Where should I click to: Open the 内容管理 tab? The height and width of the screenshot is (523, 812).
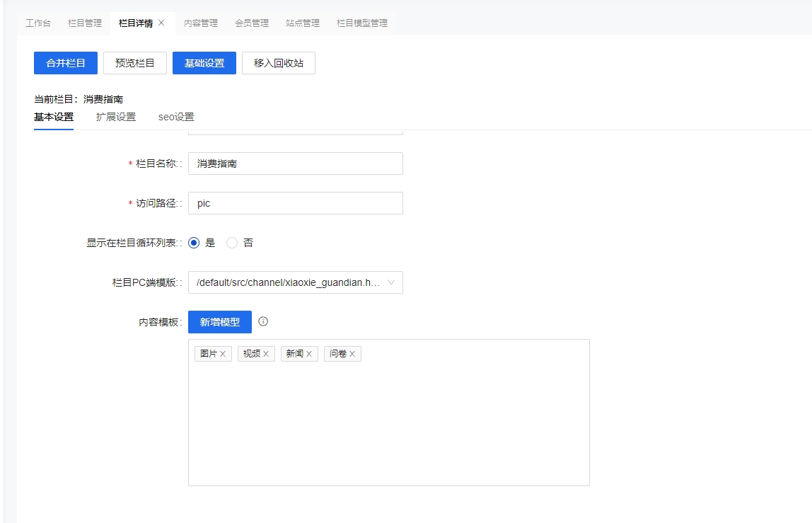tap(201, 23)
